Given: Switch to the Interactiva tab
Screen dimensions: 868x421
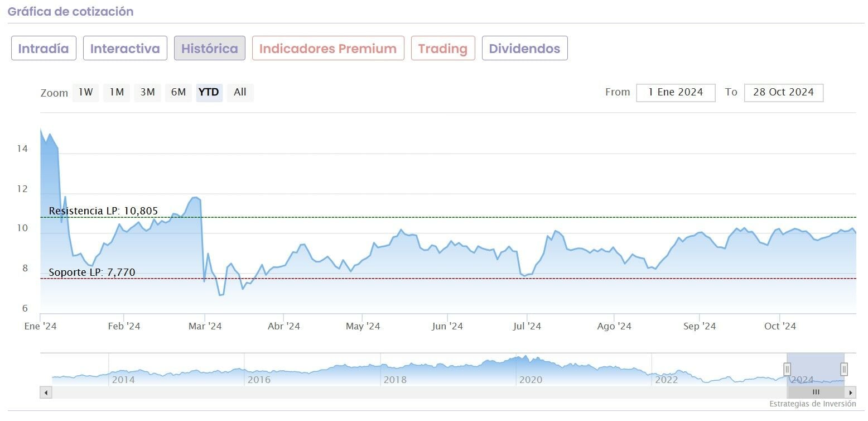Looking at the screenshot, I should [125, 49].
